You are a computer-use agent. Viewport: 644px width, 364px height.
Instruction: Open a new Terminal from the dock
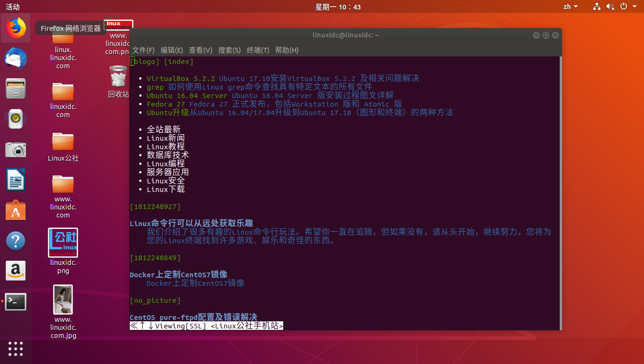pyautogui.click(x=16, y=302)
